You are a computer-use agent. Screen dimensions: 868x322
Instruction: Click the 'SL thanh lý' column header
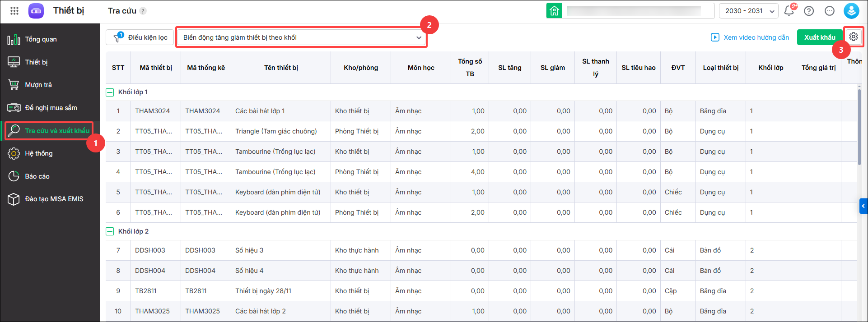[596, 68]
